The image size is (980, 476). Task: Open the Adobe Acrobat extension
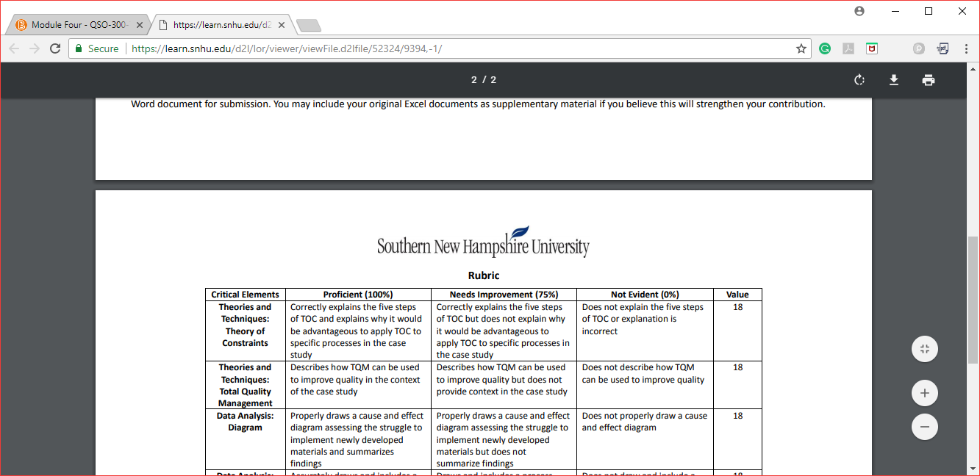point(848,48)
